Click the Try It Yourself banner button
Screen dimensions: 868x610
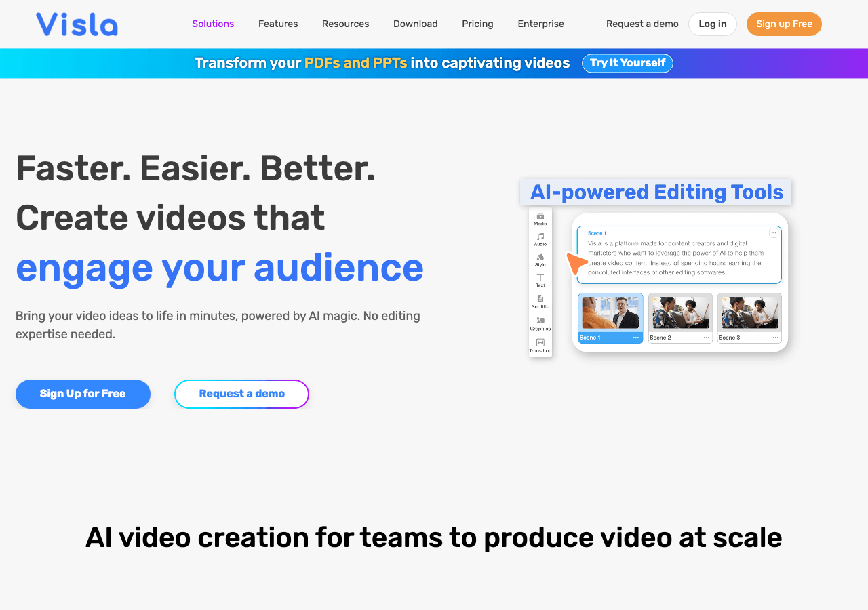pyautogui.click(x=627, y=63)
